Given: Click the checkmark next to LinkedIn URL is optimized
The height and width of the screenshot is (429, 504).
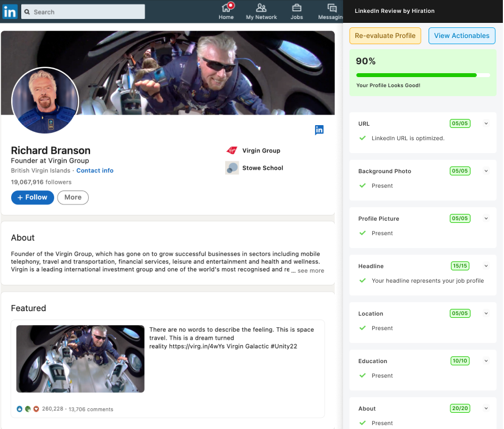Looking at the screenshot, I should pyautogui.click(x=363, y=138).
